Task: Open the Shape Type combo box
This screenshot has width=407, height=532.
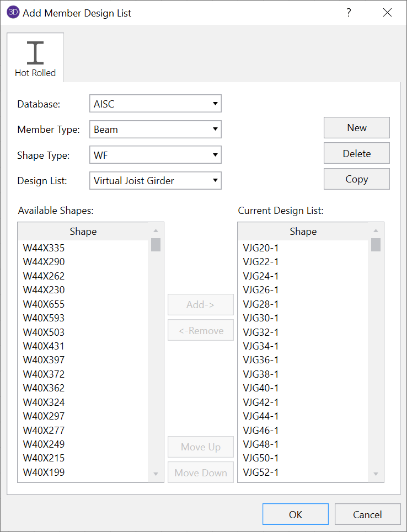Action: click(x=155, y=155)
